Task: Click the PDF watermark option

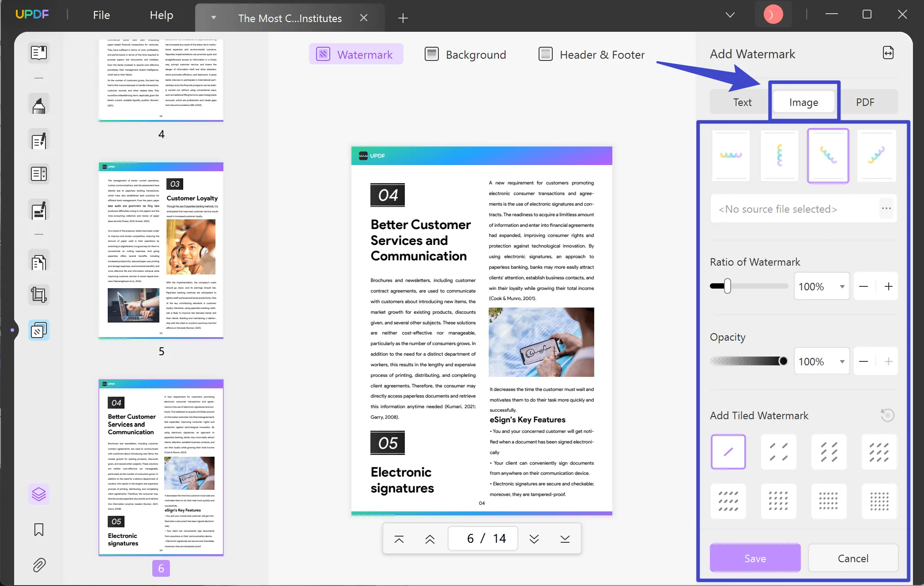Action: tap(865, 101)
